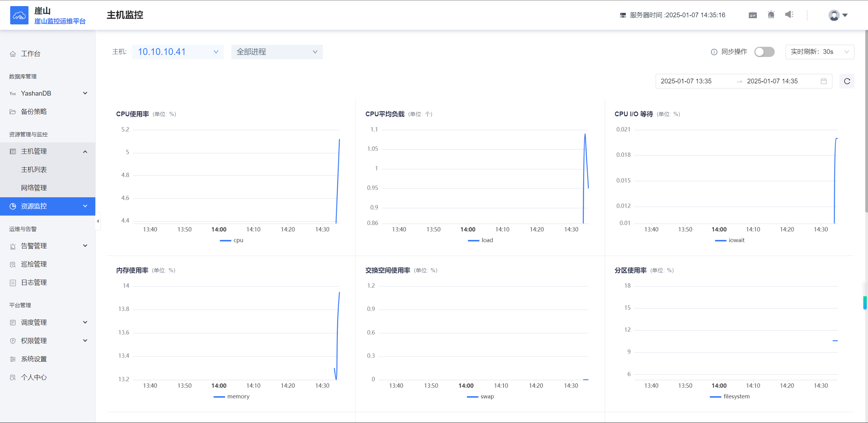Toggle load legend series
This screenshot has width=868, height=423.
pos(481,240)
